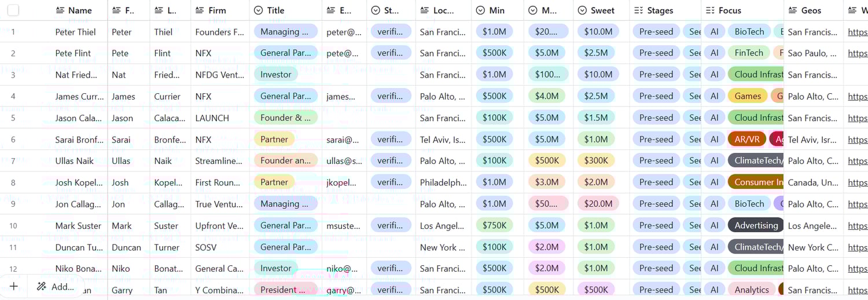Viewport: 868px width, 300px height.
Task: Click the $100... pill in Nat's row
Action: [549, 74]
